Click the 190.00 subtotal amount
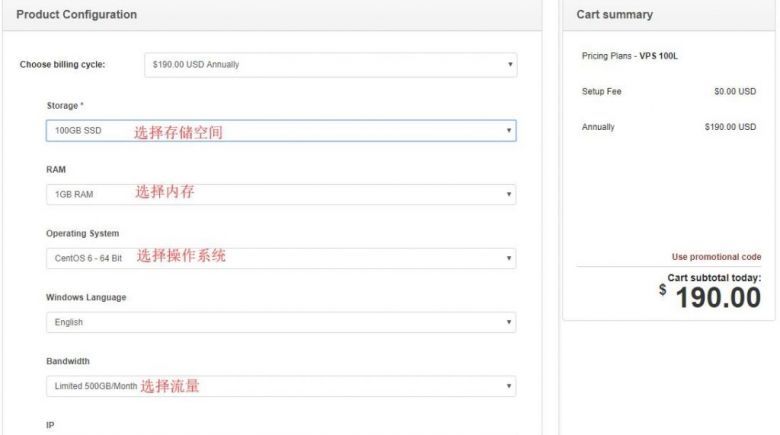The height and width of the screenshot is (435, 780). coord(718,298)
